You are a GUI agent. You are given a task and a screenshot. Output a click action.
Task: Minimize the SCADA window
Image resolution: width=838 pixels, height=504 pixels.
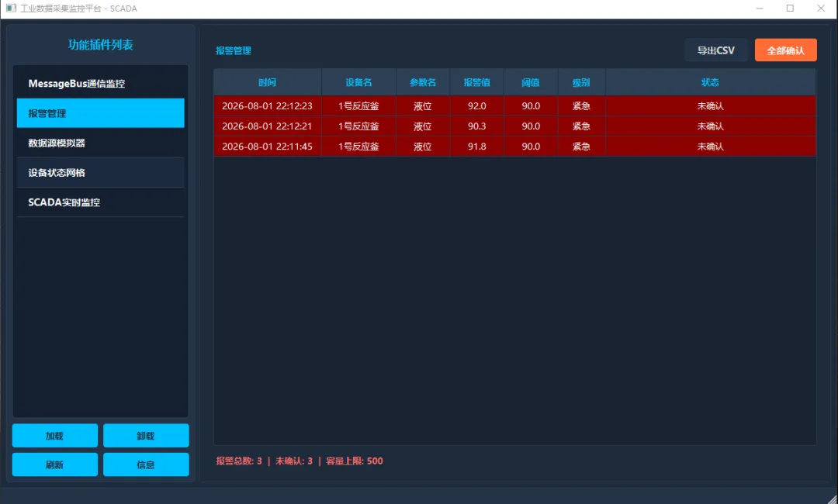[760, 8]
